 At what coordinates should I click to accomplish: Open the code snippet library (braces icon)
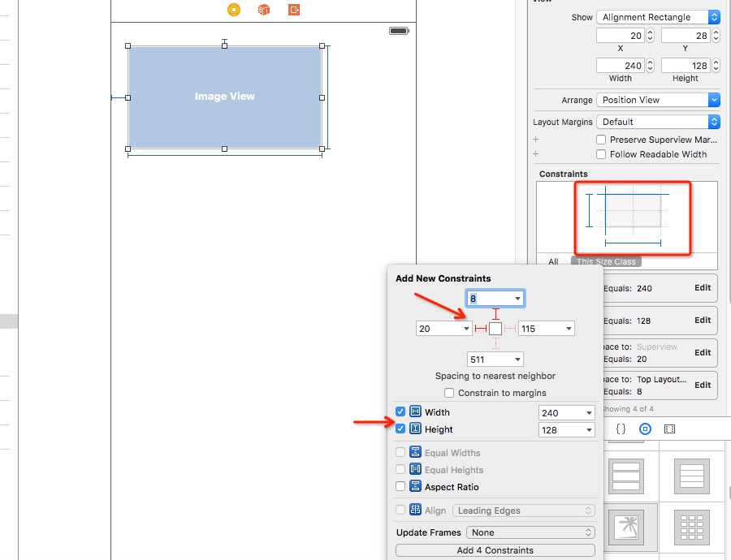(x=621, y=429)
